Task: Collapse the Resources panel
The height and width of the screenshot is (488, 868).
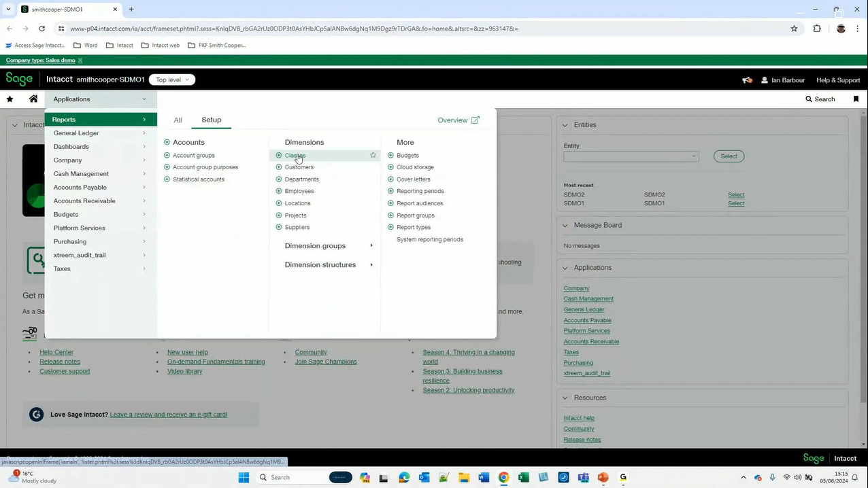Action: [x=565, y=398]
